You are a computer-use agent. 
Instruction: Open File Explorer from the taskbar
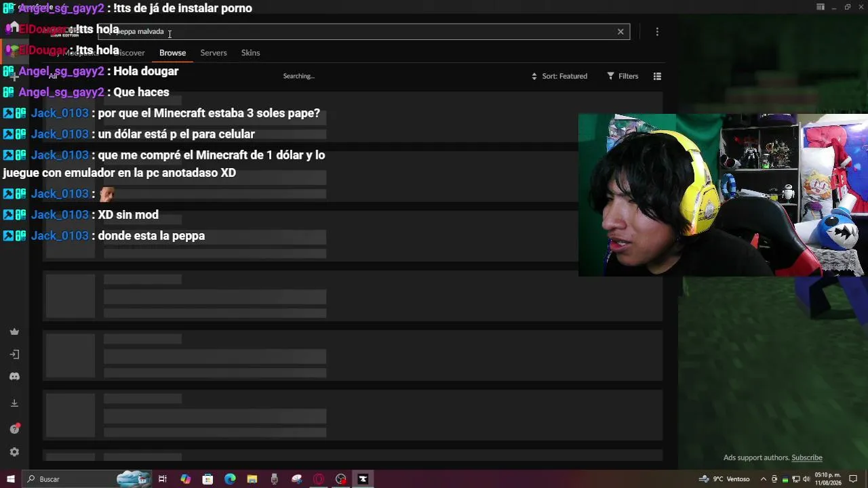click(x=252, y=479)
